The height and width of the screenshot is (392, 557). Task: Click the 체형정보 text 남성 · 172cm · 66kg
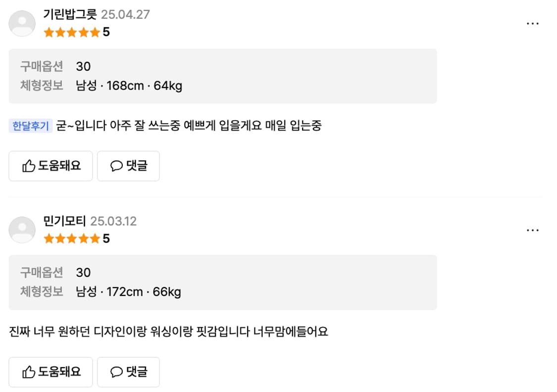128,292
